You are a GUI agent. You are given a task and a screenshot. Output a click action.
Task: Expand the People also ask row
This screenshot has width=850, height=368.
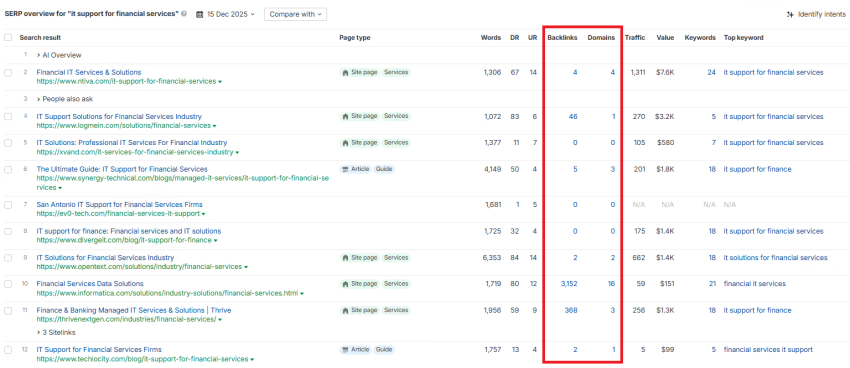tap(64, 99)
